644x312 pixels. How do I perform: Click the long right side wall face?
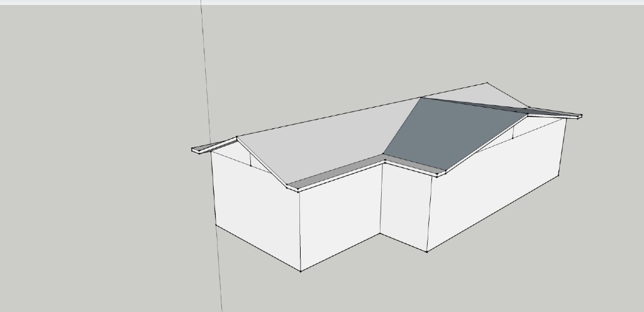click(x=497, y=189)
